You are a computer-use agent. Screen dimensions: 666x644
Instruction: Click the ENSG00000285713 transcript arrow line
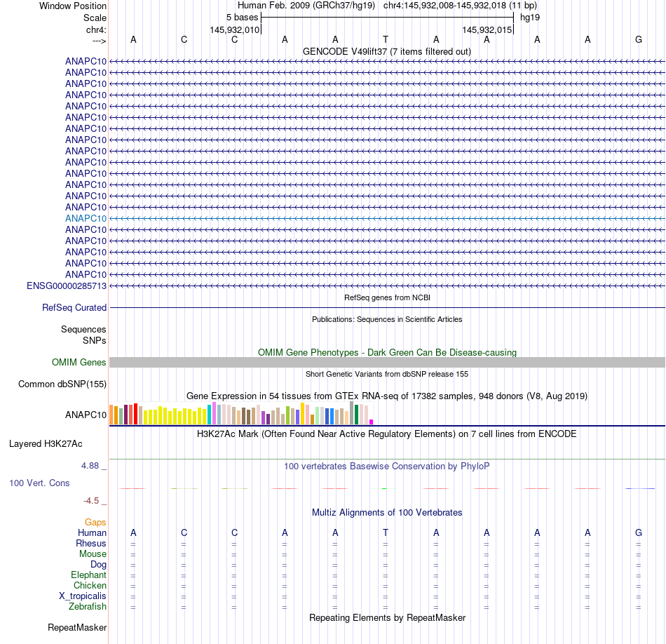387,286
